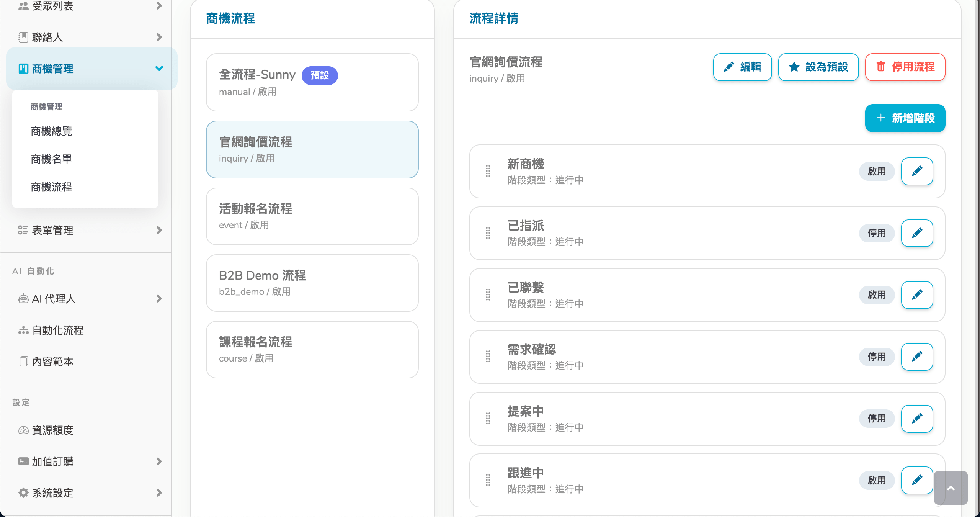This screenshot has height=517, width=980.
Task: Click the 設為預設 button
Action: coord(818,67)
